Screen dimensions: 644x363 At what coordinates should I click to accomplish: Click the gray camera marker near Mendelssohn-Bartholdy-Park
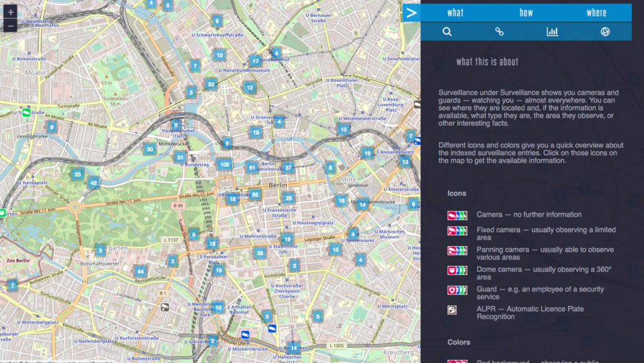pyautogui.click(x=165, y=308)
